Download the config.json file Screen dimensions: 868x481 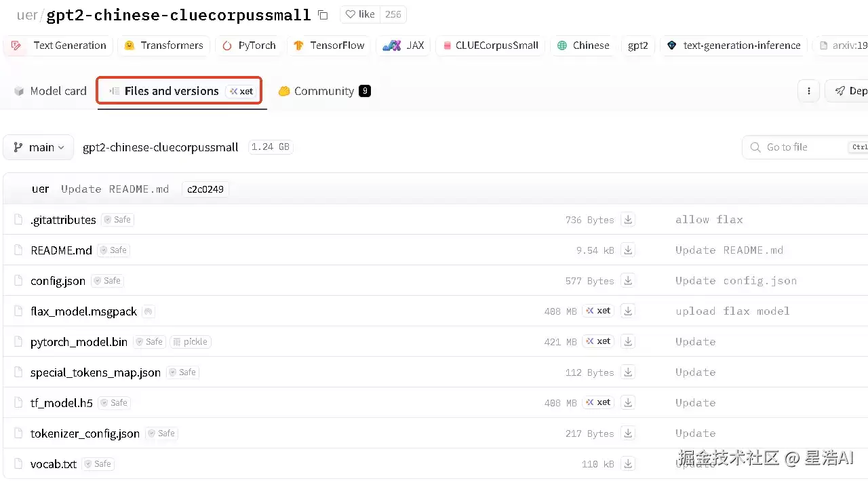[x=629, y=281]
